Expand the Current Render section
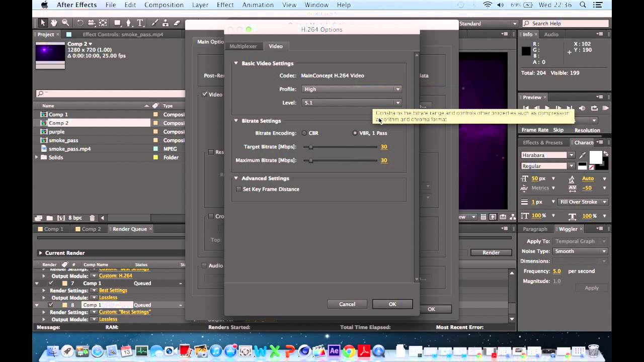This screenshot has width=644, height=362. (x=40, y=253)
